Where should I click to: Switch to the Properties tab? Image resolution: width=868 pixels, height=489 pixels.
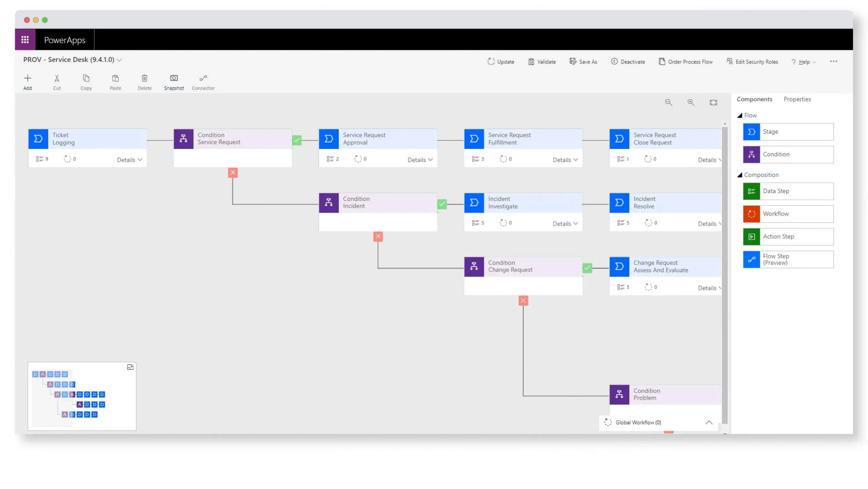797,99
